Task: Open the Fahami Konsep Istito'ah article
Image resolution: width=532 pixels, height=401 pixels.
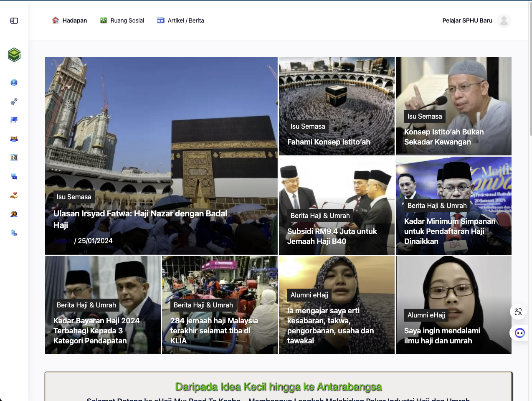Action: (x=329, y=142)
